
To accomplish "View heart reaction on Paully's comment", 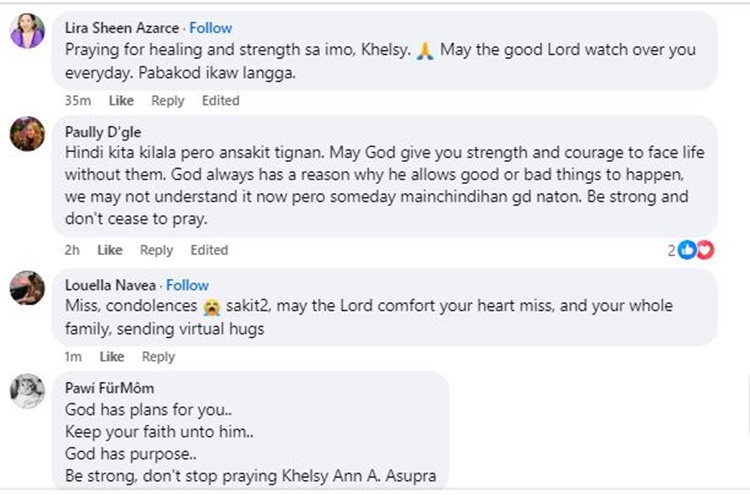I will coord(705,250).
